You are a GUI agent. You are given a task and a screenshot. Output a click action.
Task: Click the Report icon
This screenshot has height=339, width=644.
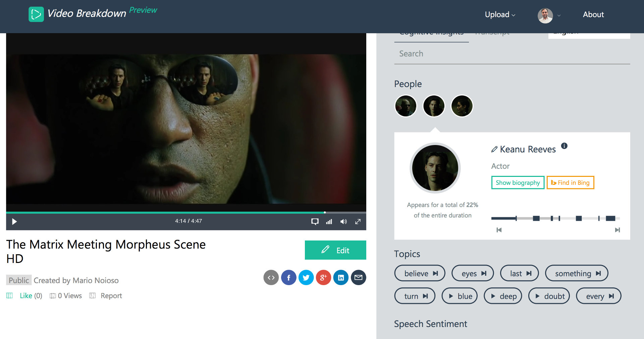93,295
